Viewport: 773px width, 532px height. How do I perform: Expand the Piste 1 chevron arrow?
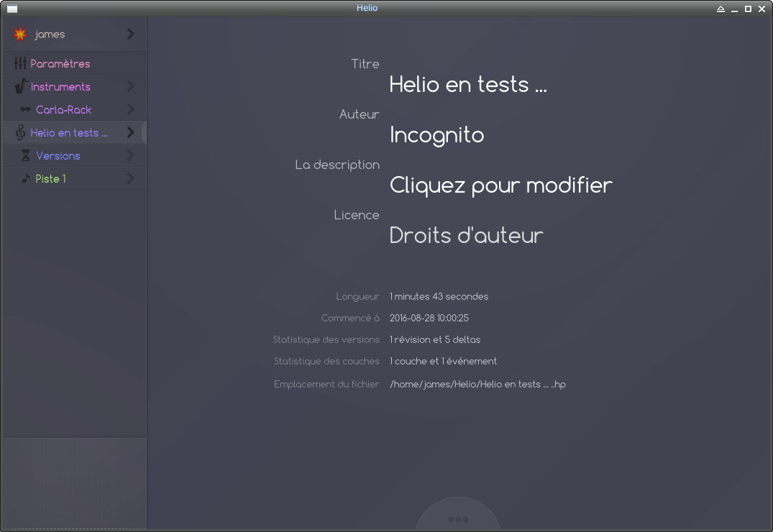coord(130,178)
